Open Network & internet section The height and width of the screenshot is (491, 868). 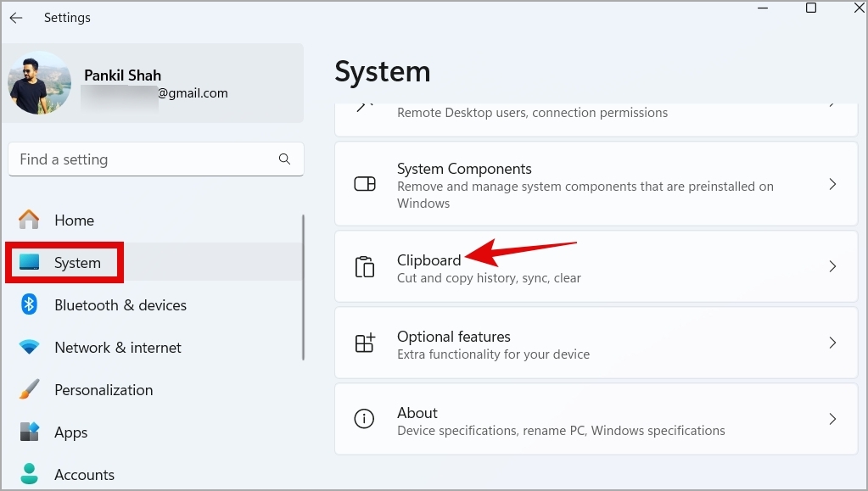(152, 348)
